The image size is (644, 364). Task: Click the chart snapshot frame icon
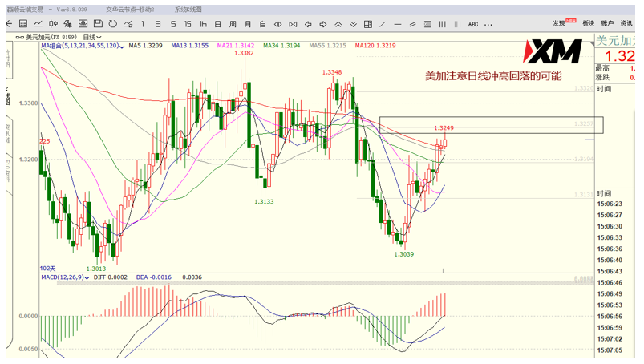[x=83, y=24]
